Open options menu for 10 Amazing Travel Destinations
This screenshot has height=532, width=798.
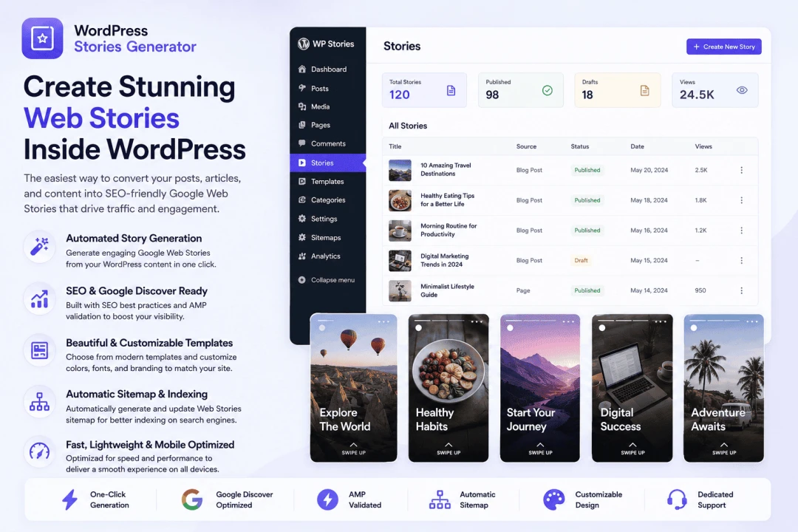[742, 170]
